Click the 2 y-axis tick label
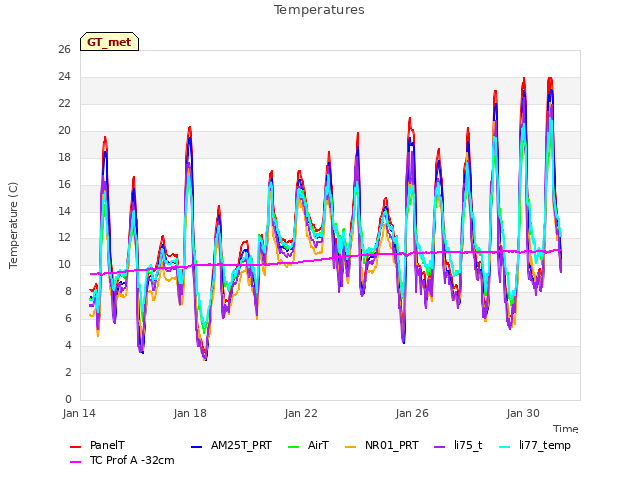Image resolution: width=640 pixels, height=480 pixels. pyautogui.click(x=68, y=372)
